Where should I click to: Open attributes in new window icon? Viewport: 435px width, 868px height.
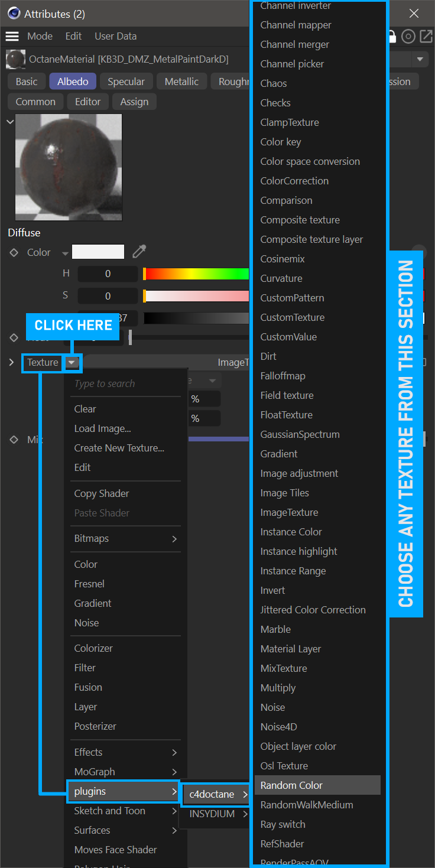pos(426,37)
